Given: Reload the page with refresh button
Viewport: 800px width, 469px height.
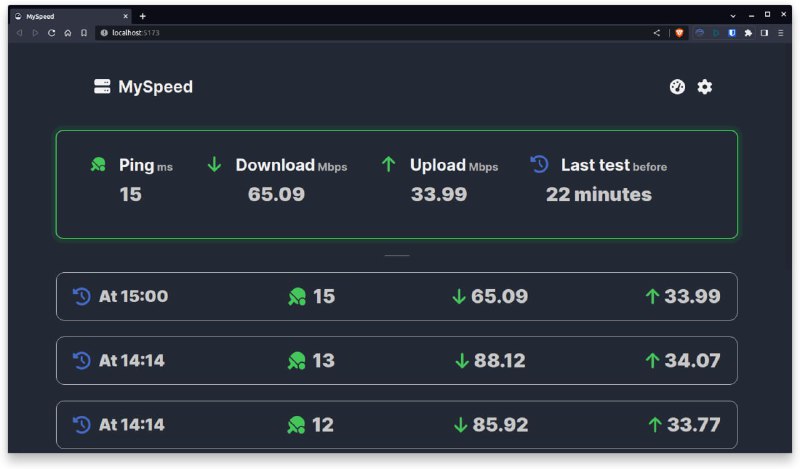Looking at the screenshot, I should pos(51,33).
